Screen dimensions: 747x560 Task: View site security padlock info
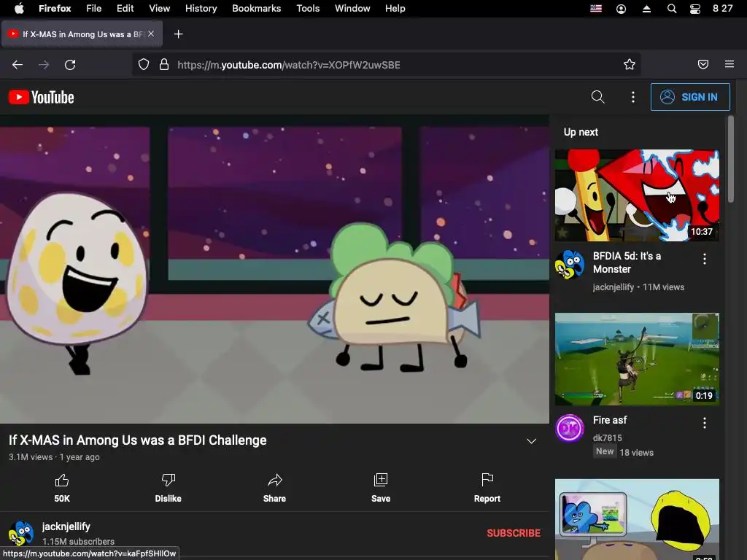click(x=164, y=65)
